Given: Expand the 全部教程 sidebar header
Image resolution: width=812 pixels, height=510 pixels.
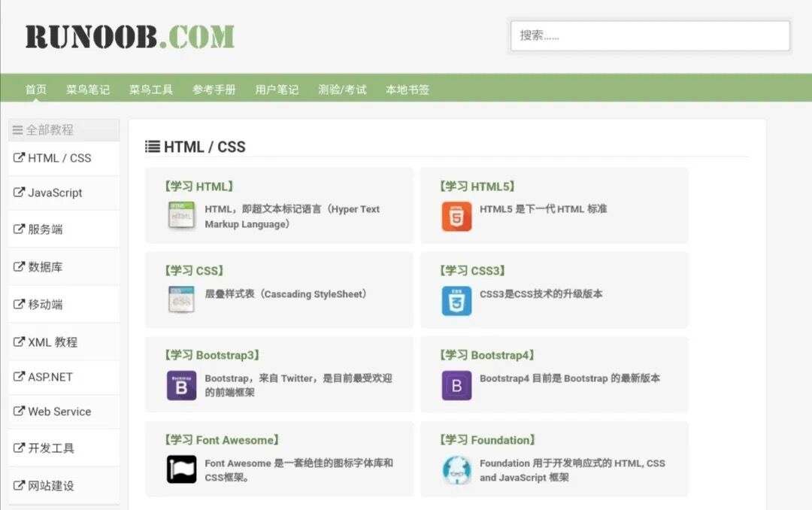Looking at the screenshot, I should tap(64, 130).
